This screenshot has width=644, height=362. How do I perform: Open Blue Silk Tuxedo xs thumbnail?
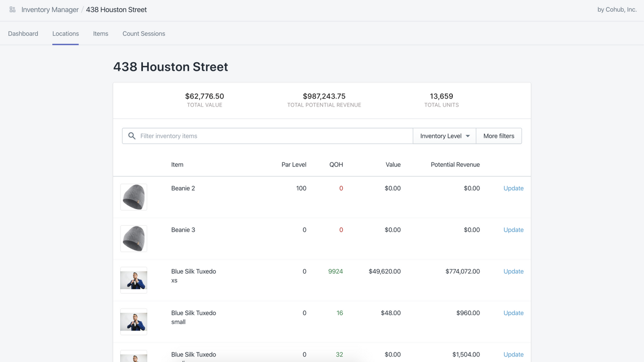(134, 280)
